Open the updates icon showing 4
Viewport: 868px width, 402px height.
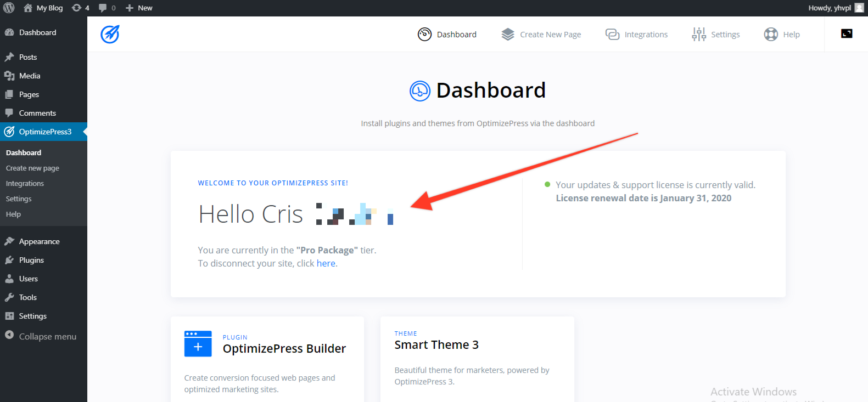[x=77, y=8]
